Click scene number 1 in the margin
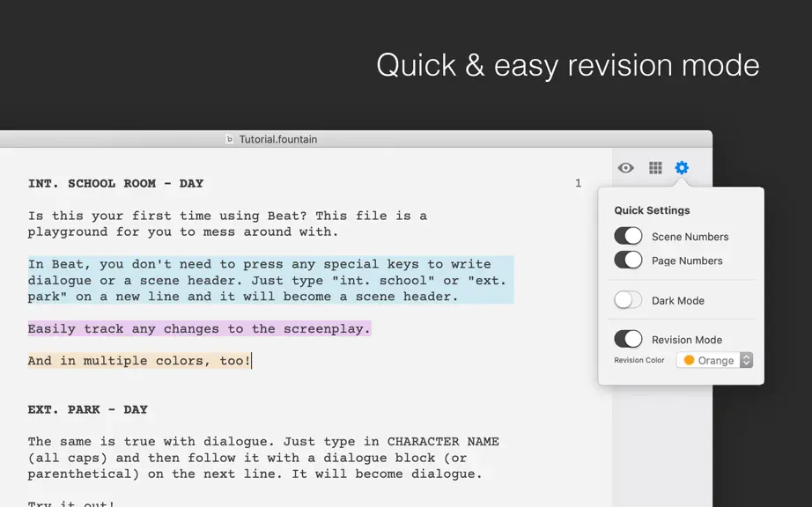812x507 pixels. click(578, 183)
